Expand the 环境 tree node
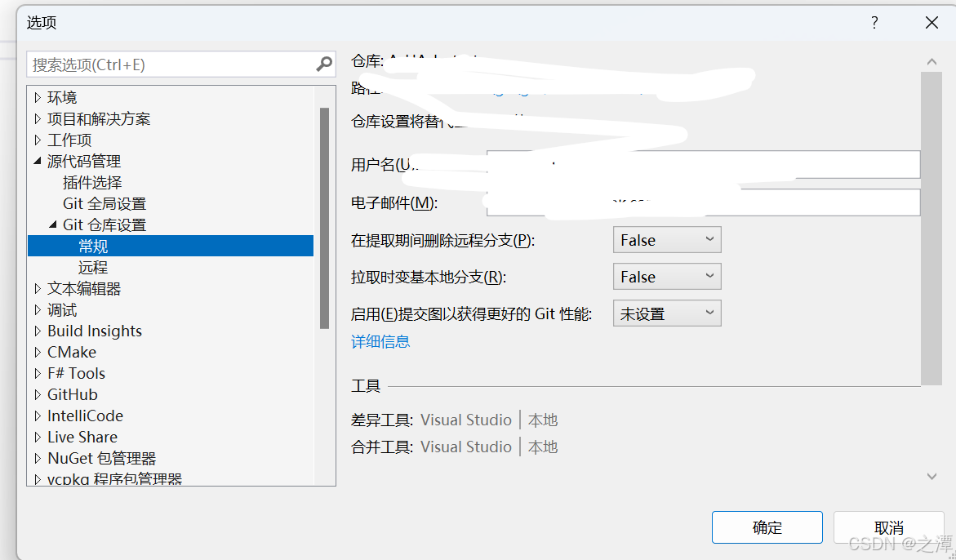Image resolution: width=956 pixels, height=560 pixels. tap(38, 97)
